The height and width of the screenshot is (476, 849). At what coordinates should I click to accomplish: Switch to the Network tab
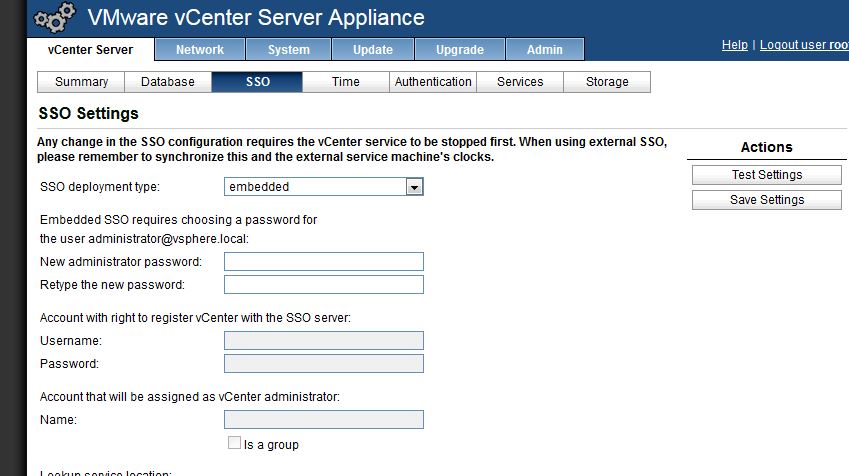tap(200, 50)
